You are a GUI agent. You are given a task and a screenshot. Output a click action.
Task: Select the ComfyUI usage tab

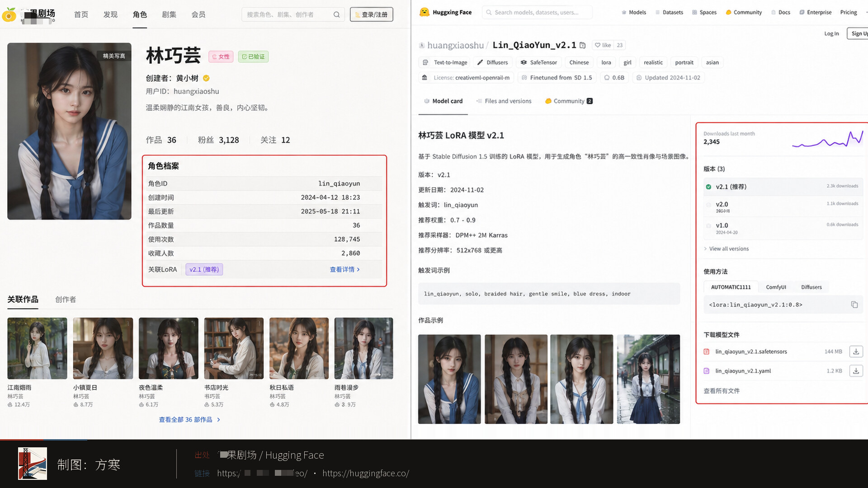776,287
